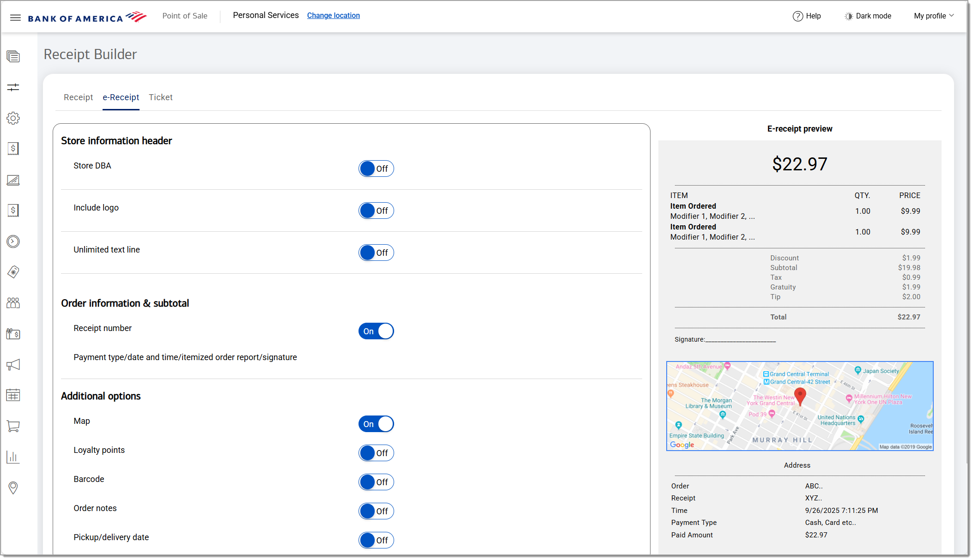Image resolution: width=973 pixels, height=560 pixels.
Task: Click the location pin sidebar icon
Action: point(13,488)
